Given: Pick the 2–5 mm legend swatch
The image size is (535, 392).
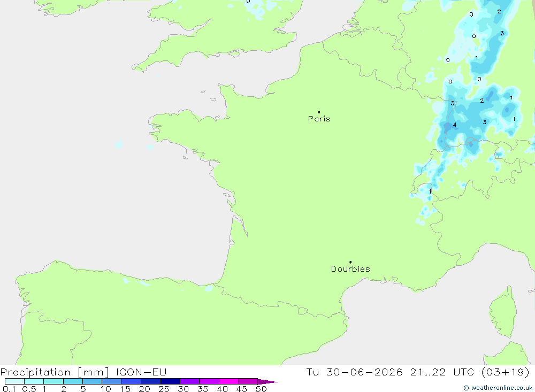Looking at the screenshot, I should pyautogui.click(x=73, y=381).
